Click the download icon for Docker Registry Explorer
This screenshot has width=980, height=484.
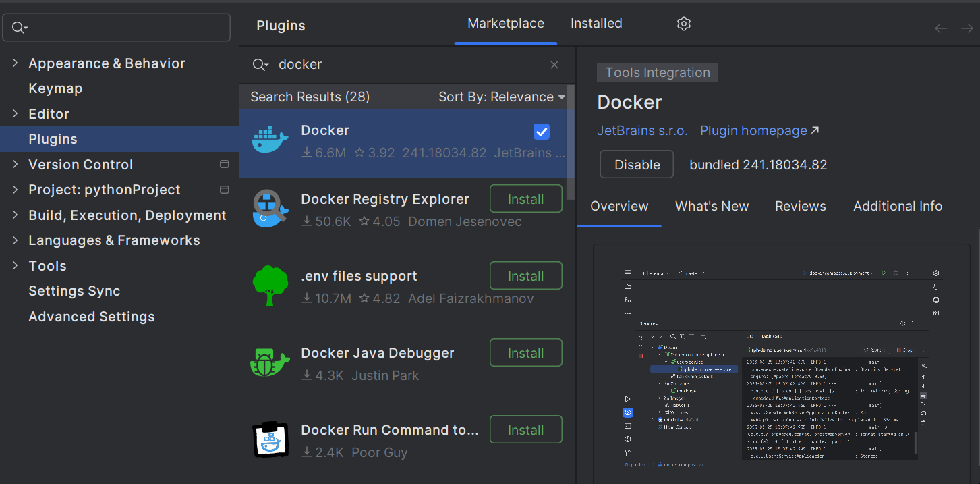coord(307,222)
